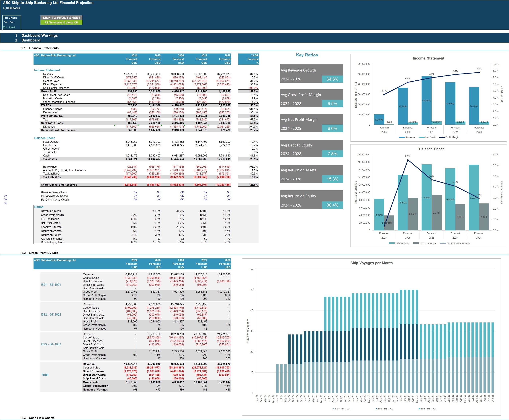Screen dimensions: 509x420
Task: Click the Number of Voyages axis title
Action: pyautogui.click(x=248, y=331)
